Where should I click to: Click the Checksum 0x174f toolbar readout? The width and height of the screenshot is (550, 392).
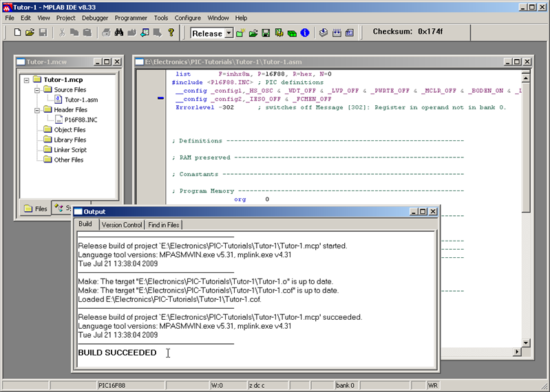408,32
